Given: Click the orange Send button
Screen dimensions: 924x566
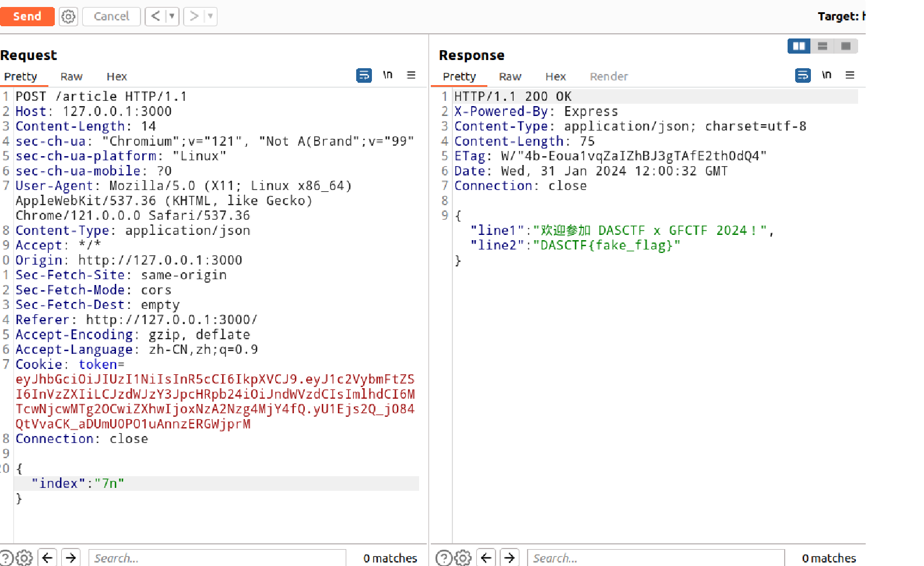Looking at the screenshot, I should tap(27, 16).
